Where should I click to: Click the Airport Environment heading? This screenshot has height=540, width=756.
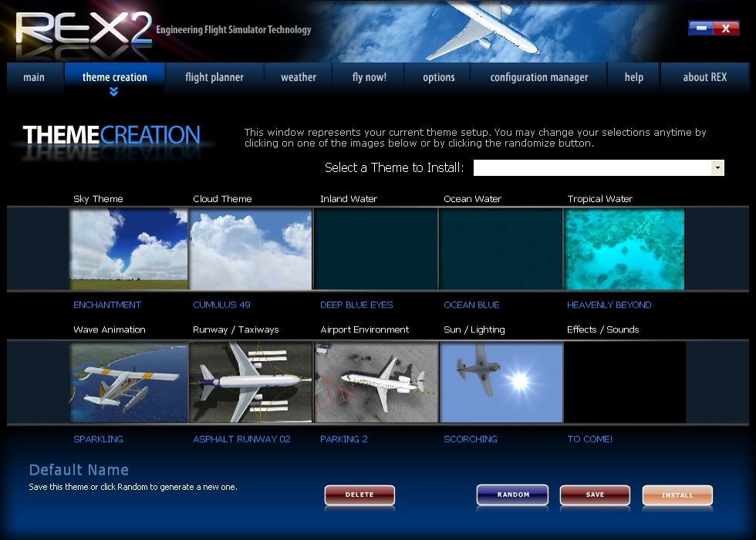364,329
